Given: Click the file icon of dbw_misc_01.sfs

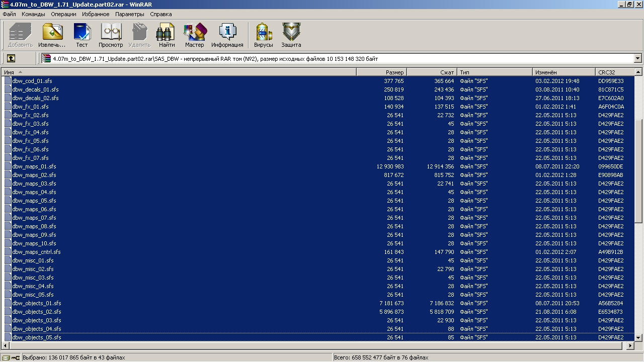Looking at the screenshot, I should coord(8,260).
